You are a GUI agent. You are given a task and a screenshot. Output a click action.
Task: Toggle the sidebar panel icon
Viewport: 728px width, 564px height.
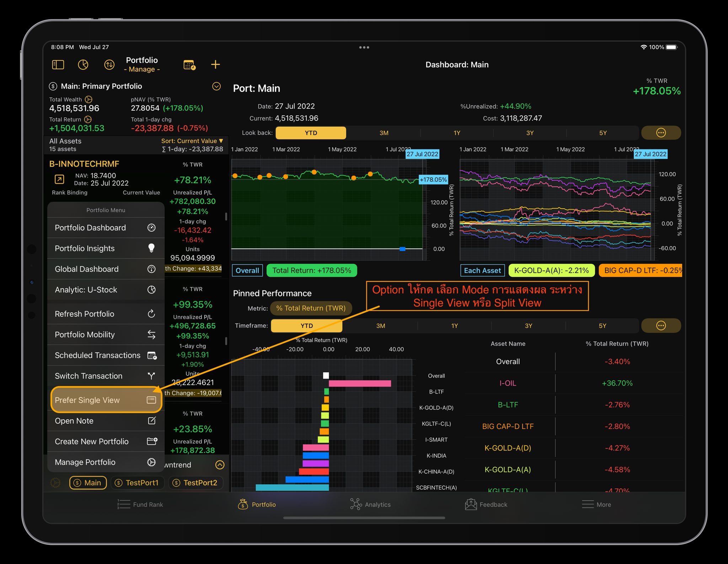click(58, 64)
